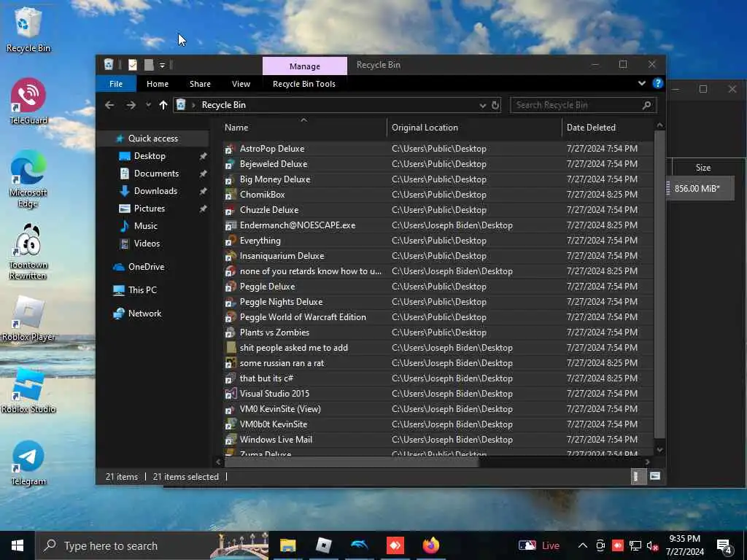Open Pictures in the navigation pane

pos(149,209)
